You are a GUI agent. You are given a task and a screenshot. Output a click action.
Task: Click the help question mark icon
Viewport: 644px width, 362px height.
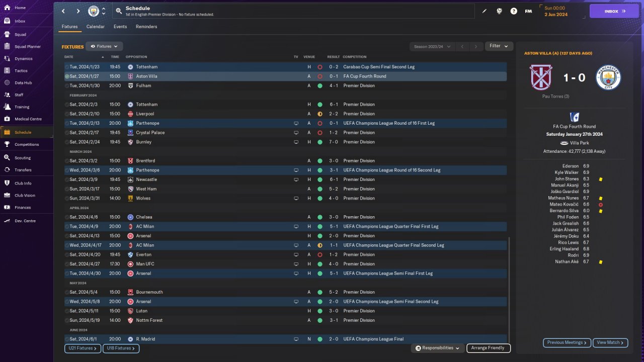coord(514,11)
